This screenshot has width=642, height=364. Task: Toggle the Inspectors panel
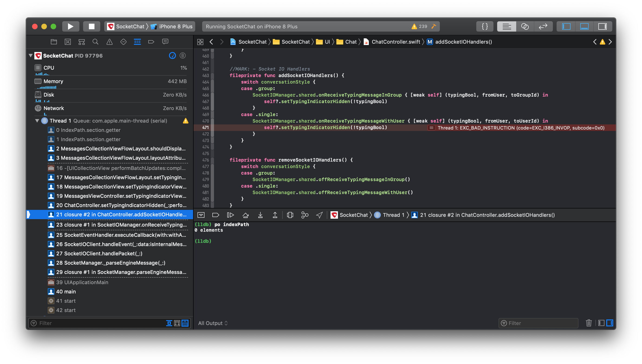point(603,26)
